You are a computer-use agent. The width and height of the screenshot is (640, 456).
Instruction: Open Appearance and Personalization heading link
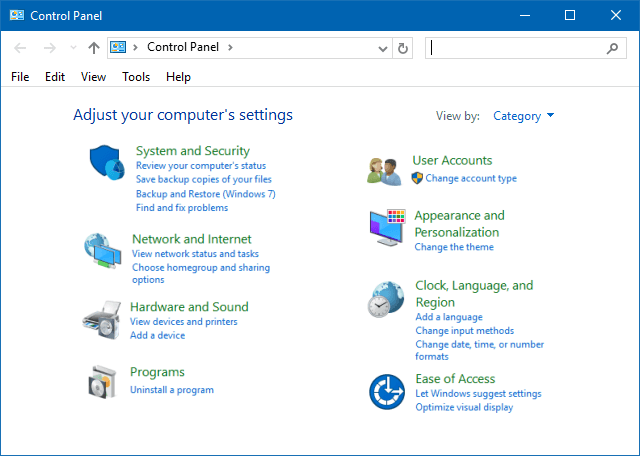pos(460,224)
